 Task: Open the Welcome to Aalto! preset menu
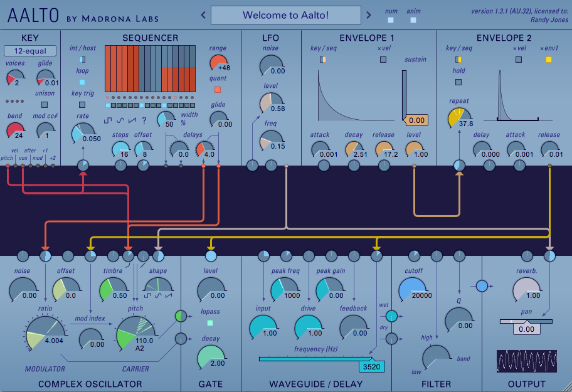click(286, 14)
